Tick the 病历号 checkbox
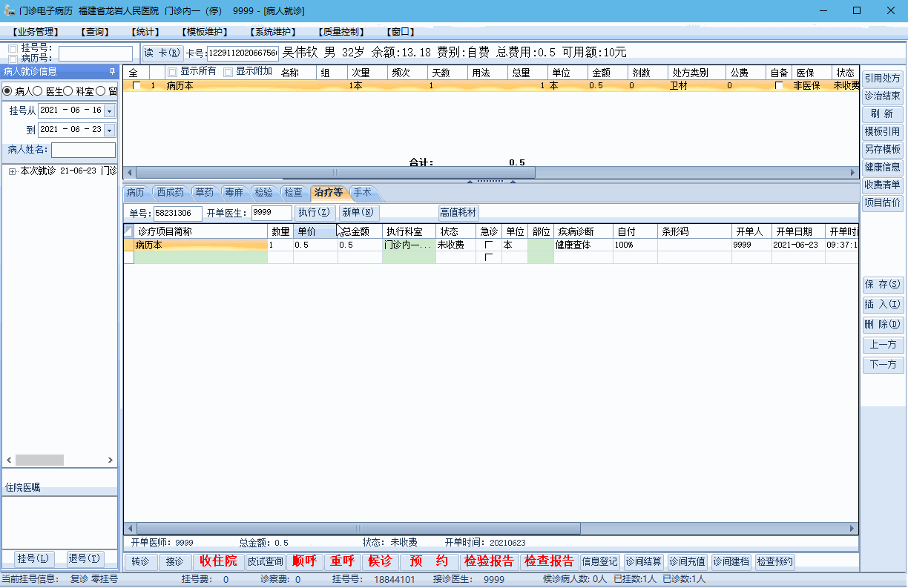Viewport: 908px width, 588px height. [13, 58]
